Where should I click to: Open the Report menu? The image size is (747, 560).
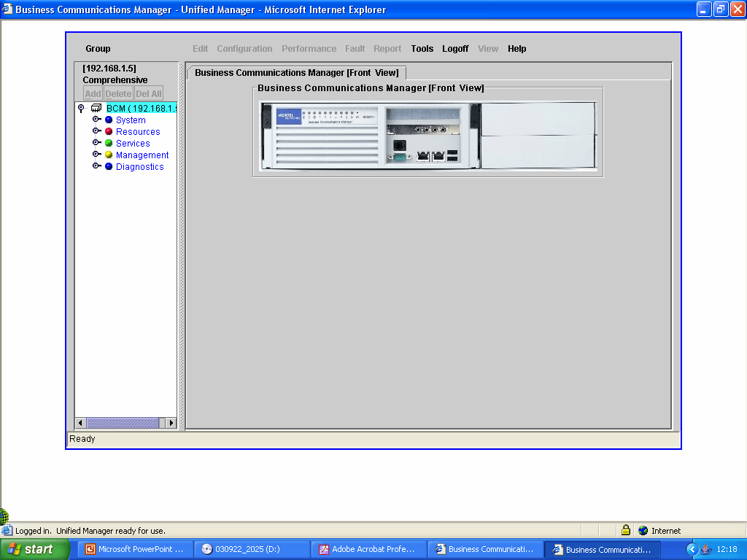coord(387,49)
